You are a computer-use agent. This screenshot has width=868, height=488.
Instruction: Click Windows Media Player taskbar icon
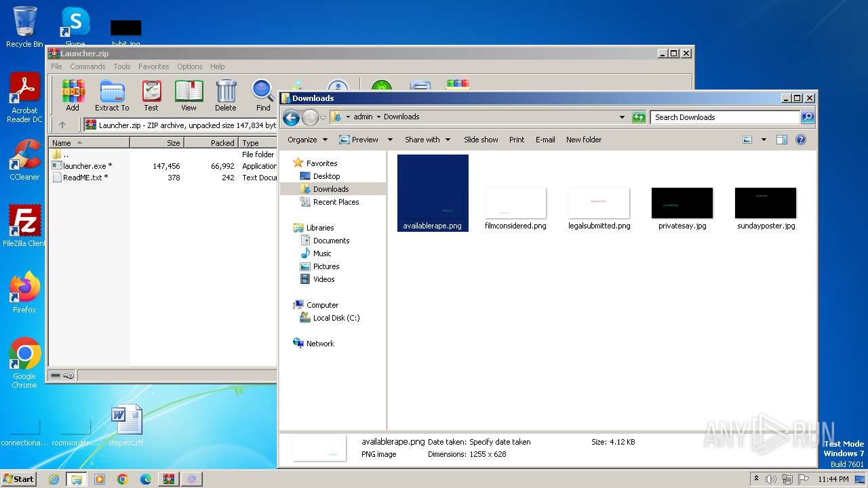[x=100, y=479]
